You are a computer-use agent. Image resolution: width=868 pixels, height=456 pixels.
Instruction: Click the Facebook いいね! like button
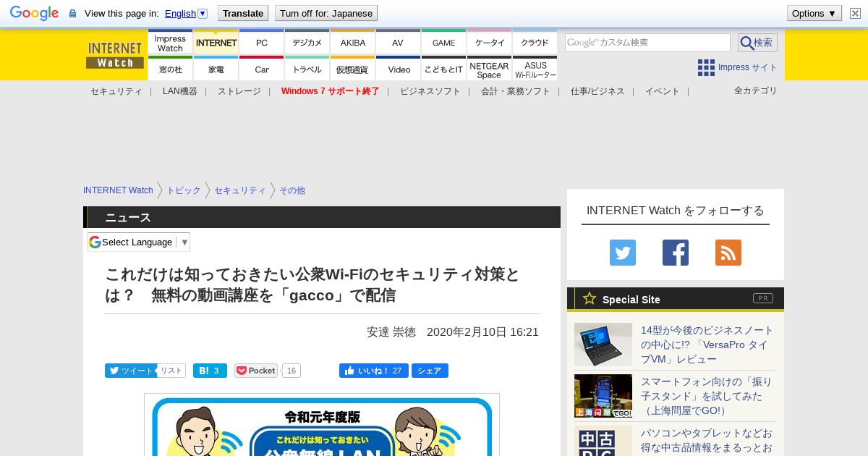(x=374, y=371)
